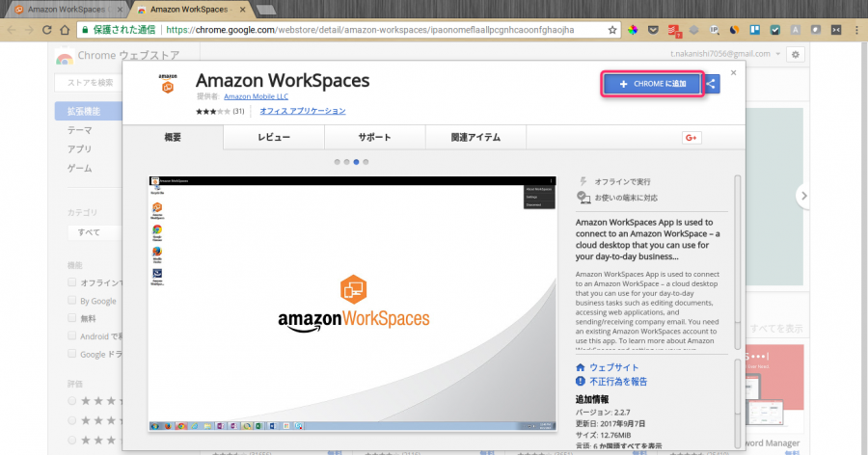
Task: Open the Amazon Mobile LLC link
Action: 256,96
